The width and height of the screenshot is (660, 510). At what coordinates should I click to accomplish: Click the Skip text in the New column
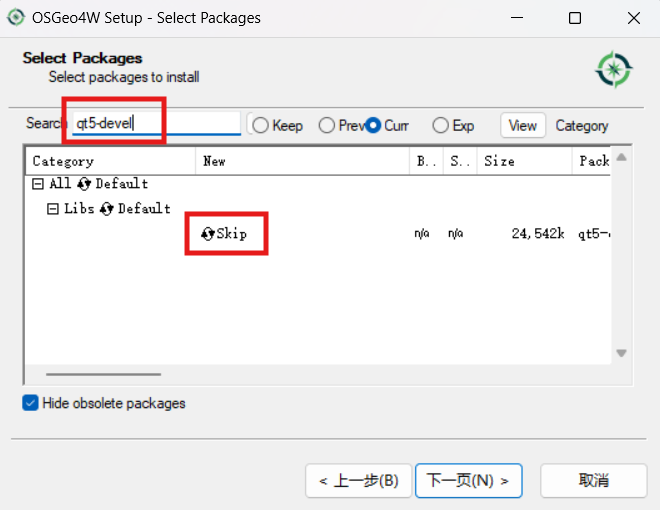[232, 234]
